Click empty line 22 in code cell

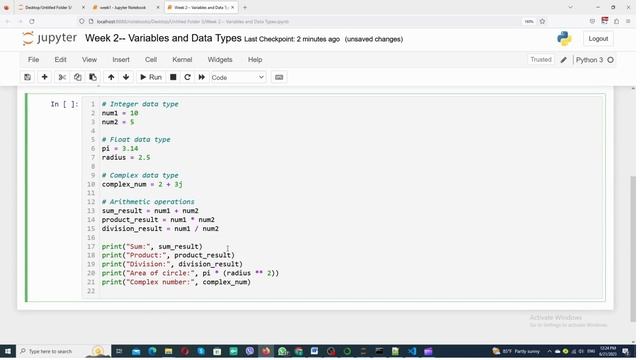[x=351, y=291]
